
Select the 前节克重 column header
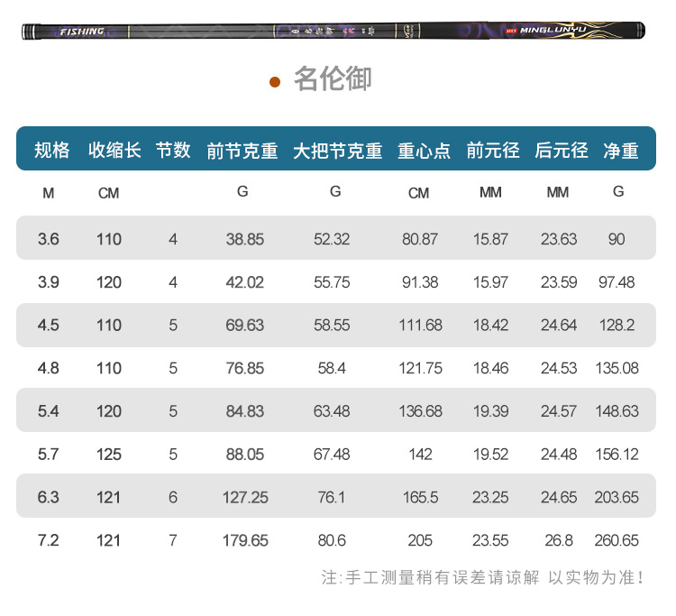click(x=242, y=151)
